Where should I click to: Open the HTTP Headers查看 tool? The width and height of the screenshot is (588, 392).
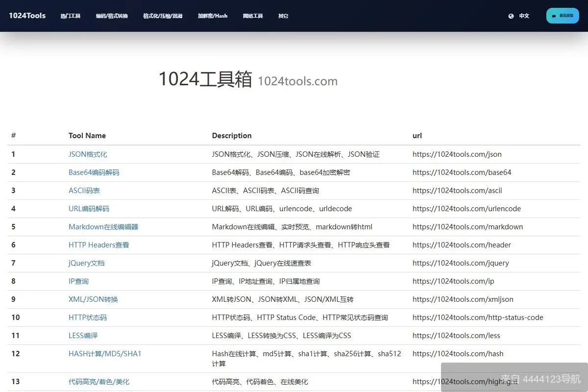click(99, 245)
